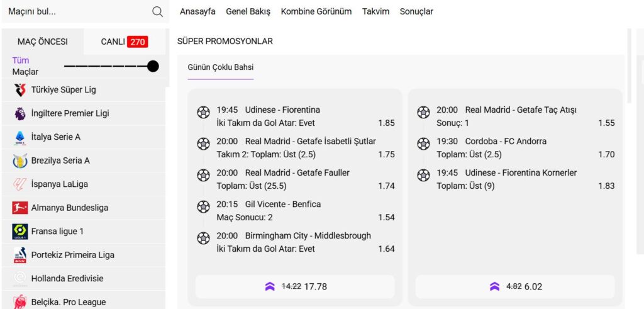This screenshot has height=309, width=644.
Task: Place multi-bet with 6.02 boosted odds
Action: [515, 286]
